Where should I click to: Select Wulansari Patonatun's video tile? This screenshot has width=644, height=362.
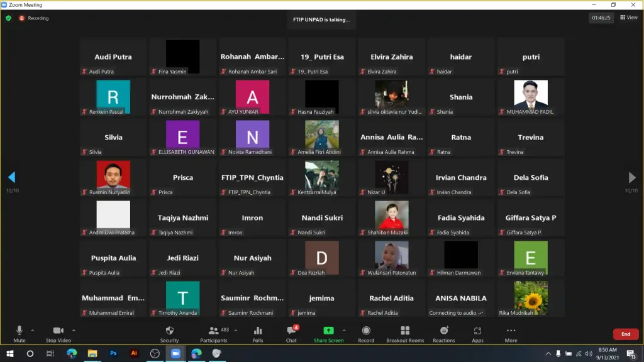391,258
